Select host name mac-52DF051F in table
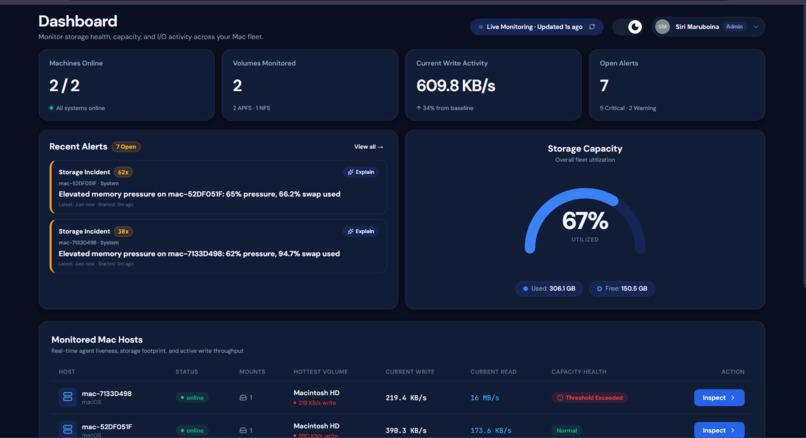Screen dimensions: 806x438 point(107,427)
